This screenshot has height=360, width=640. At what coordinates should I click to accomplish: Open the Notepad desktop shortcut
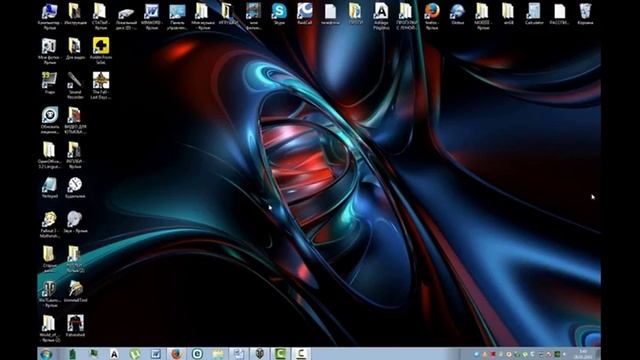(x=49, y=187)
